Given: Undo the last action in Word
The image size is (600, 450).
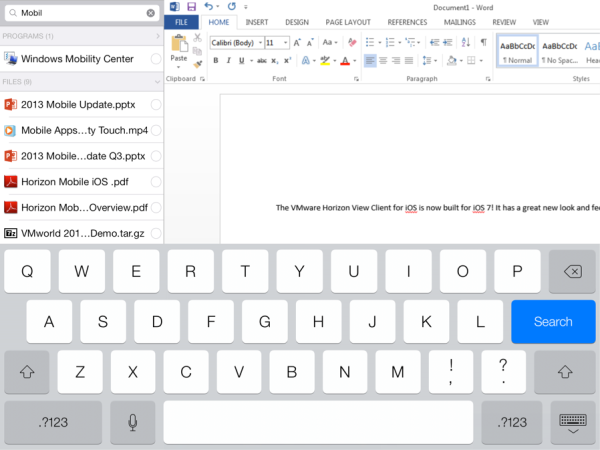Looking at the screenshot, I should click(208, 6).
